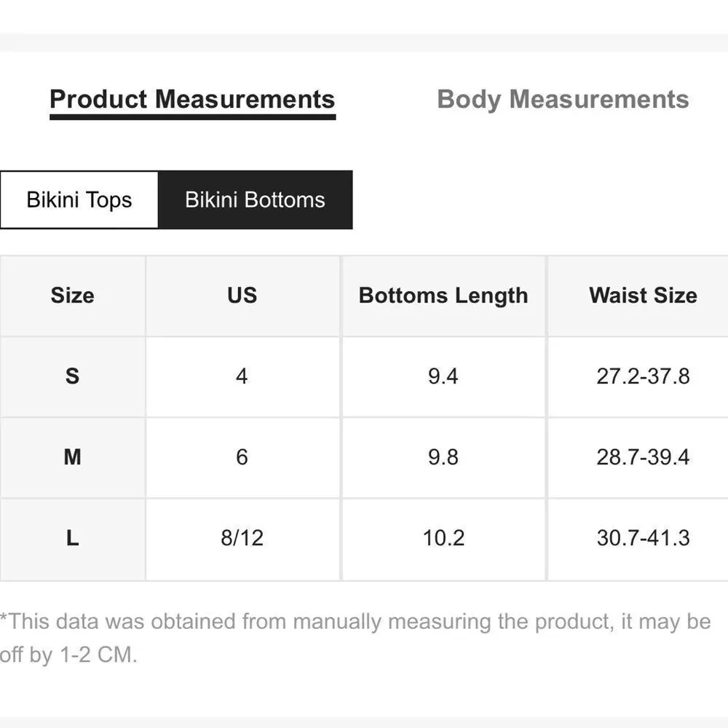
Task: Switch to Product Measurements tab
Action: [x=192, y=100]
